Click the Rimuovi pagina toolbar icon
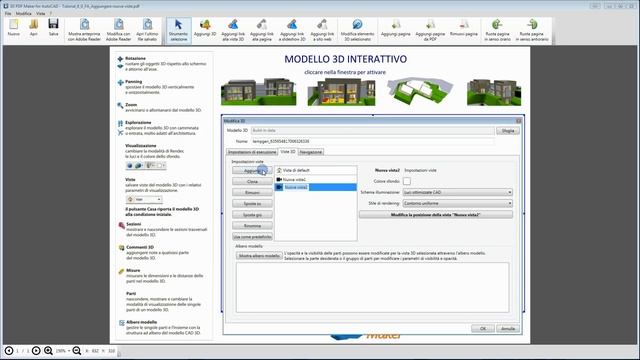The image size is (640, 360). coord(464,28)
